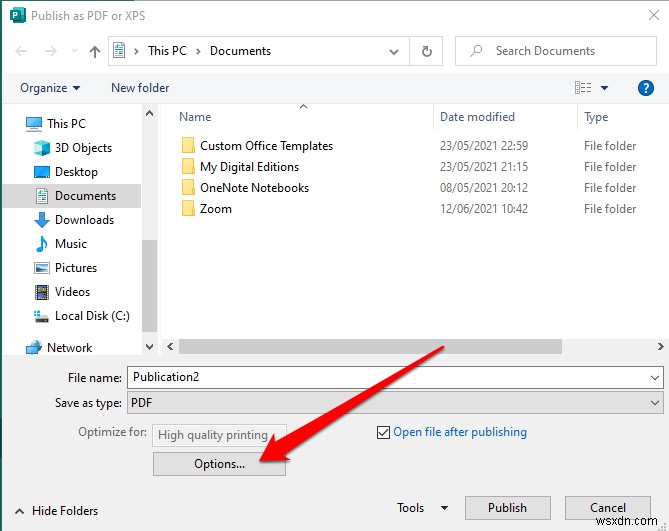Select Local Disk (C:) in sidebar

click(x=92, y=316)
